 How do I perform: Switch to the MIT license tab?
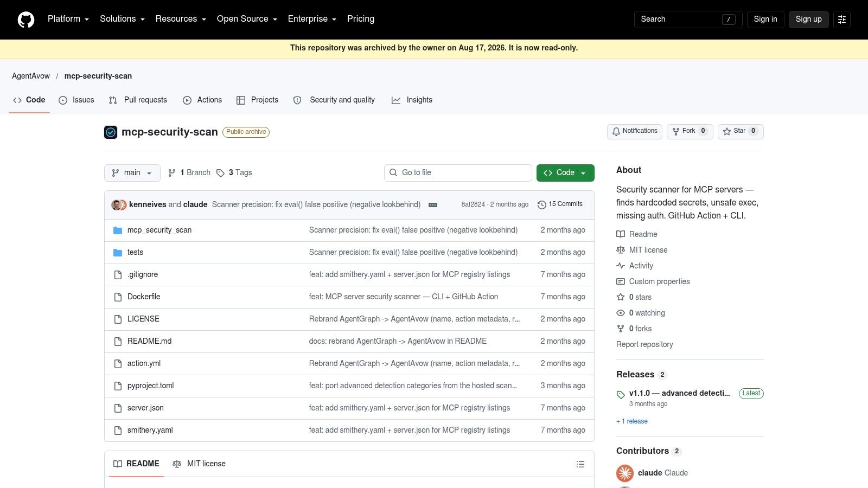click(x=199, y=464)
